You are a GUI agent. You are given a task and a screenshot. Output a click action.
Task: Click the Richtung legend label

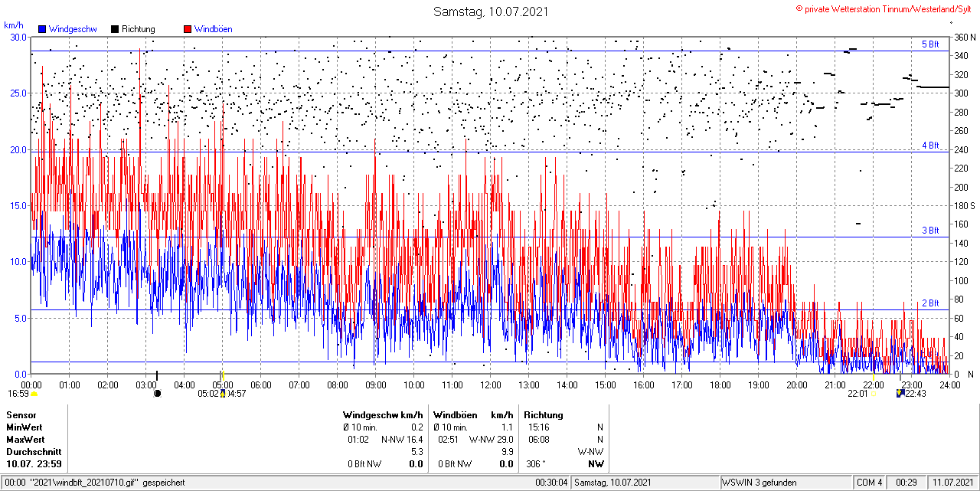[139, 29]
